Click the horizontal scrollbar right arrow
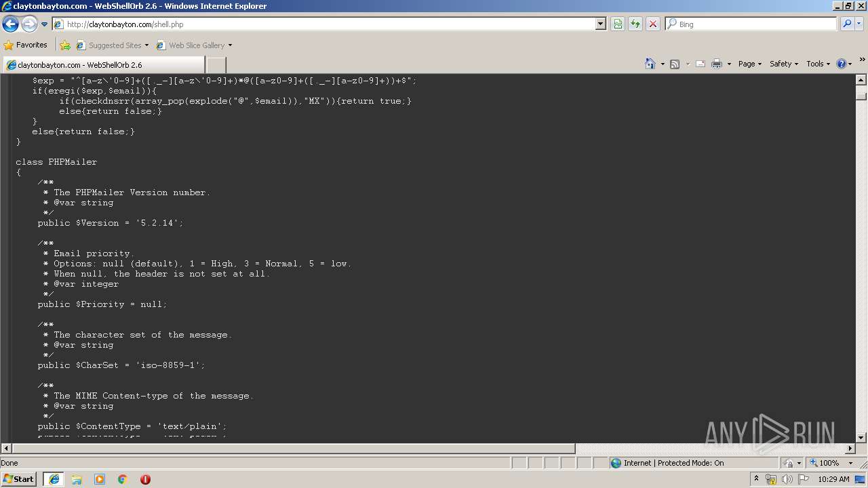Viewport: 868px width, 488px height. (x=850, y=449)
